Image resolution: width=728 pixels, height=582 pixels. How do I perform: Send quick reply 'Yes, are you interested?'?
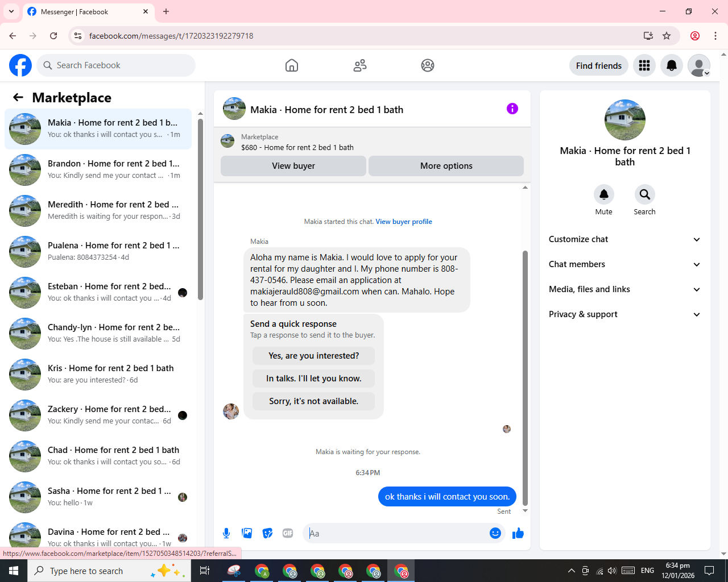(x=314, y=356)
